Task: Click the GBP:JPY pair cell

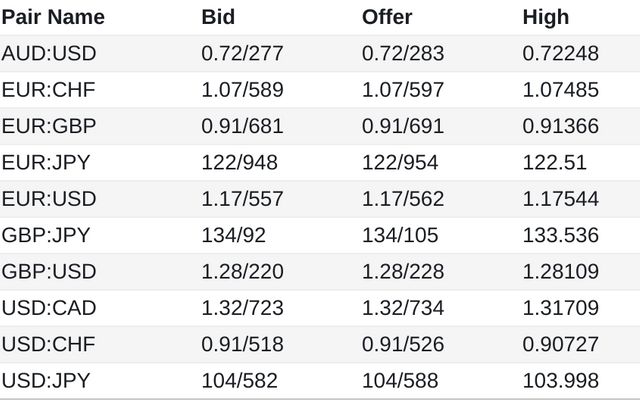Action: (x=46, y=235)
